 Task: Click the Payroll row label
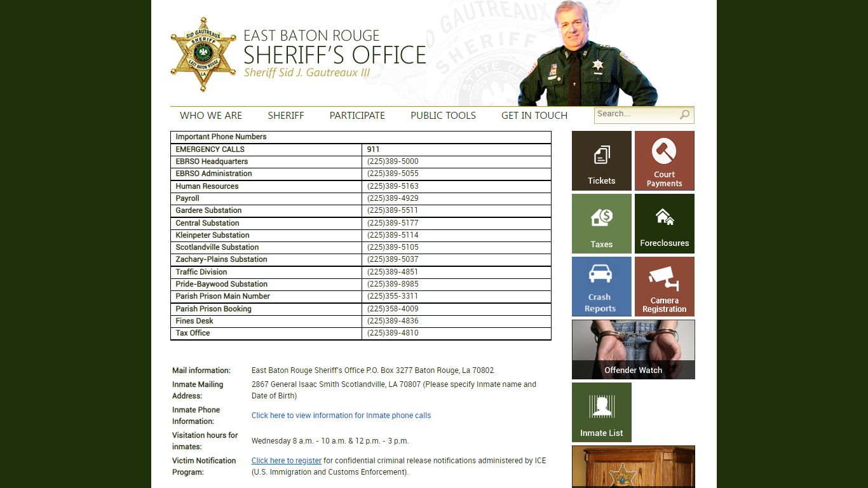click(187, 198)
